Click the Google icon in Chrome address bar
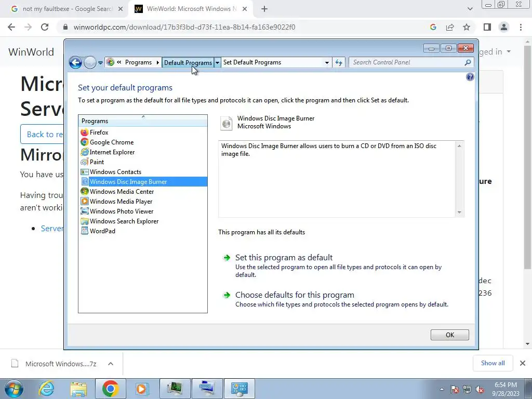Viewport: 532px width, 399px height. pos(433,27)
